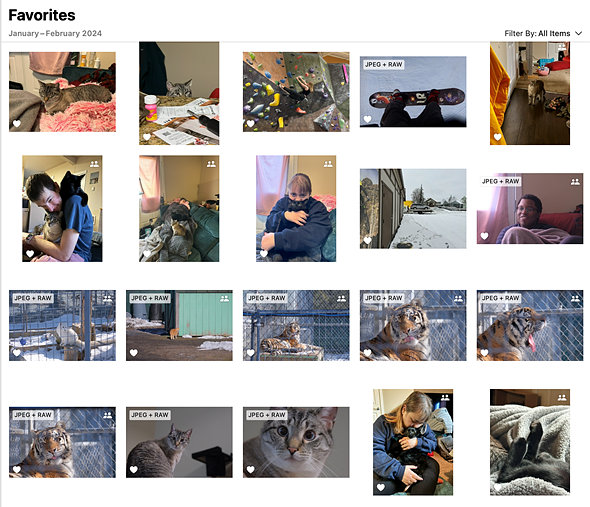
Task: Click heart icon on snowy street photo
Action: [x=368, y=240]
